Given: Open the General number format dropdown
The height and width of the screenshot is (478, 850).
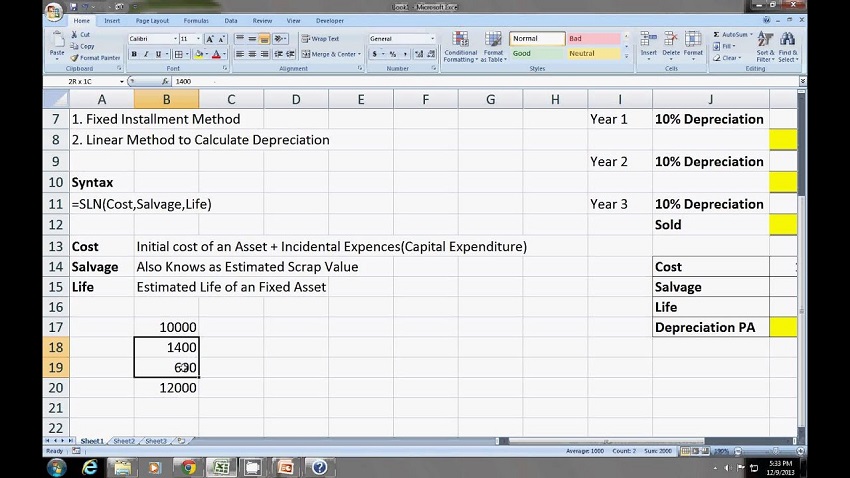Looking at the screenshot, I should pyautogui.click(x=432, y=39).
